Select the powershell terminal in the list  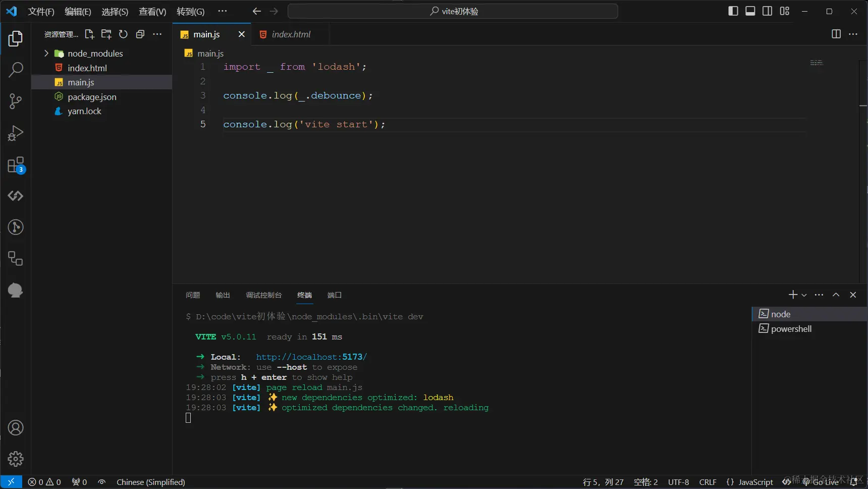[809, 329]
